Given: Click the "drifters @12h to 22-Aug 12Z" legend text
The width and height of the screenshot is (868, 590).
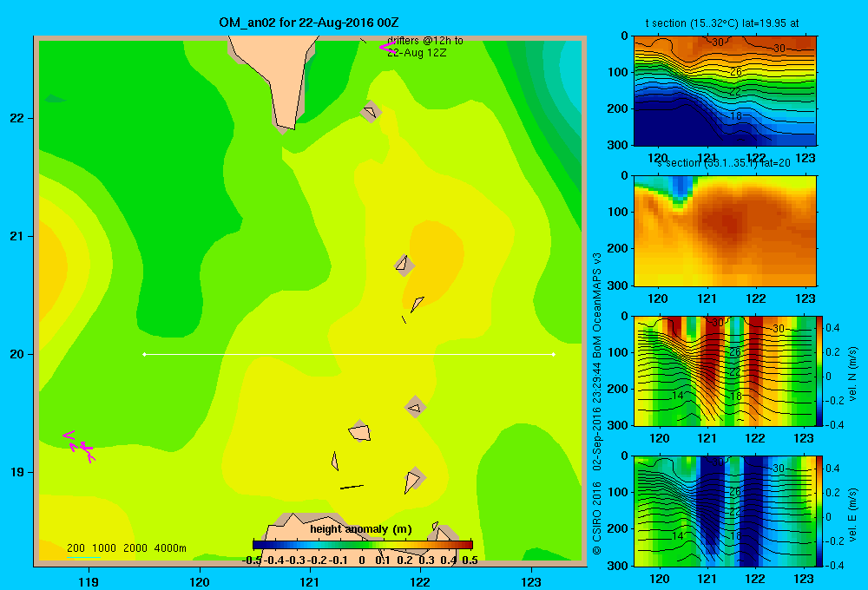Looking at the screenshot, I should [x=424, y=47].
